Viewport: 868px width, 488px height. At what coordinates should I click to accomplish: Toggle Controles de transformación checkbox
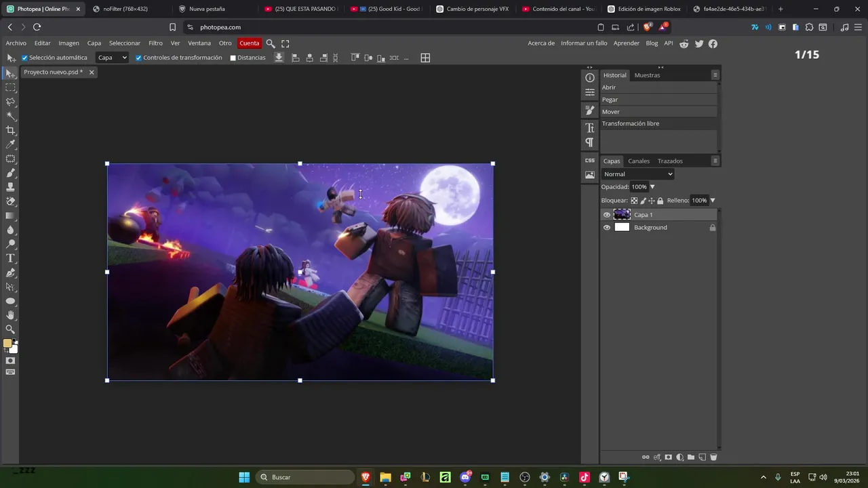point(138,58)
